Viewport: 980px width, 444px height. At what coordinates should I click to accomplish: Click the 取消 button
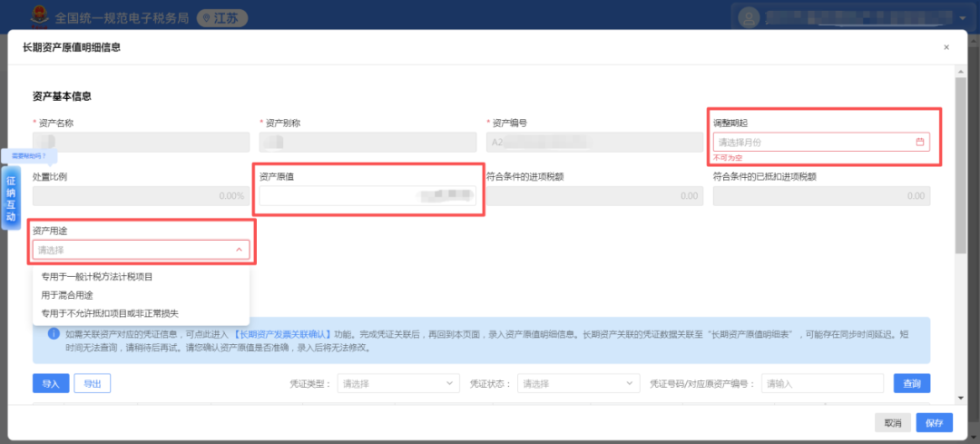(893, 423)
